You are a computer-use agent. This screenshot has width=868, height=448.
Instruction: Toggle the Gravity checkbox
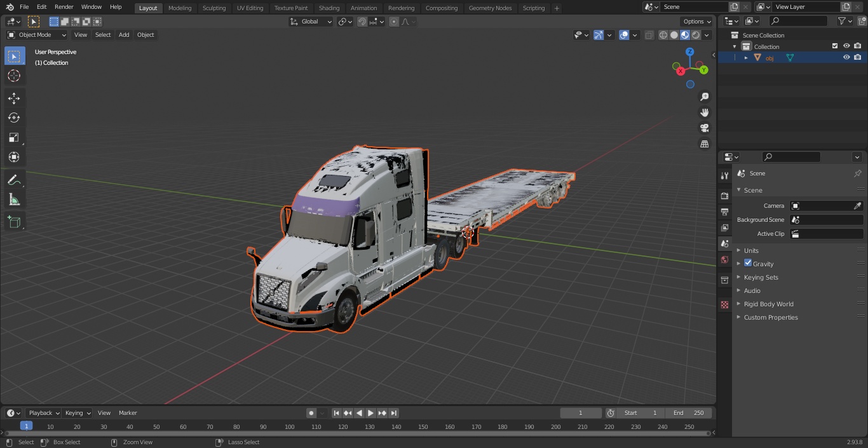tap(748, 263)
